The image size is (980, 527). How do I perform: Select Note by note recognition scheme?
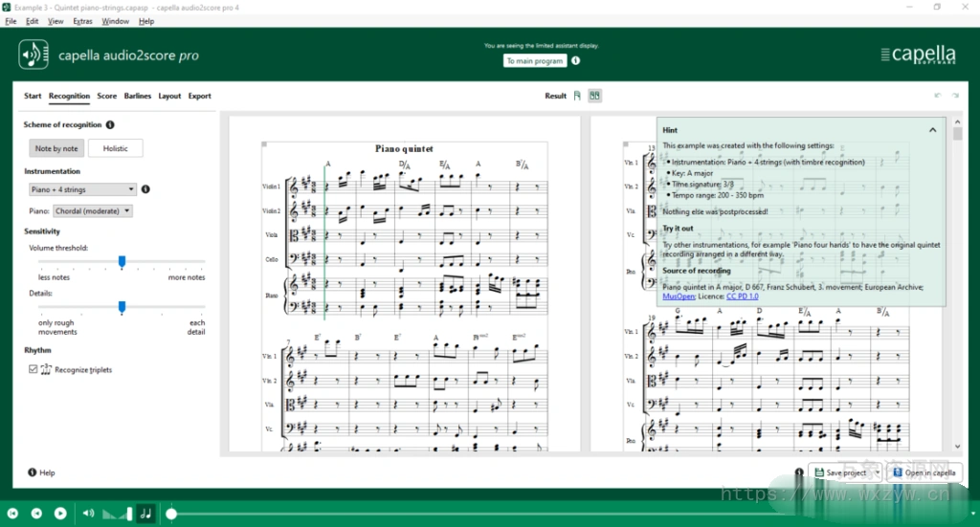56,148
